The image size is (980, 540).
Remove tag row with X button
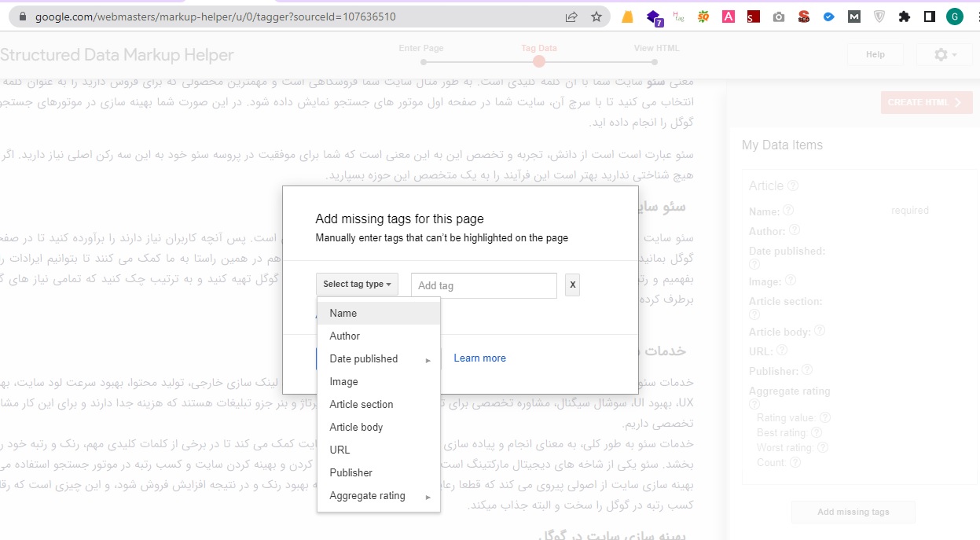572,285
